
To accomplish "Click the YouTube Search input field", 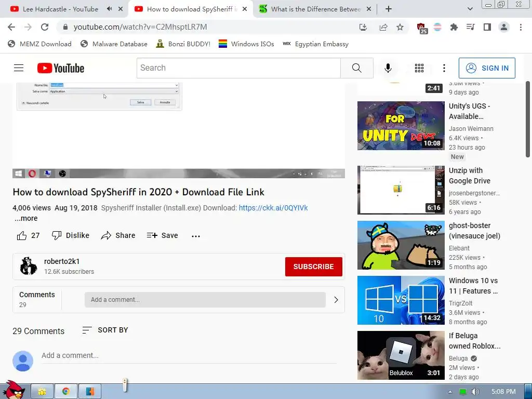I will 238,68.
